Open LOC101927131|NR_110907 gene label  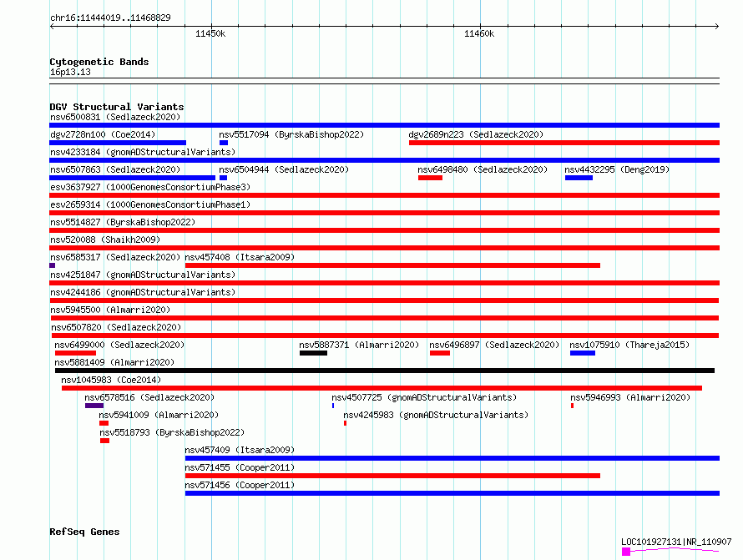[676, 542]
